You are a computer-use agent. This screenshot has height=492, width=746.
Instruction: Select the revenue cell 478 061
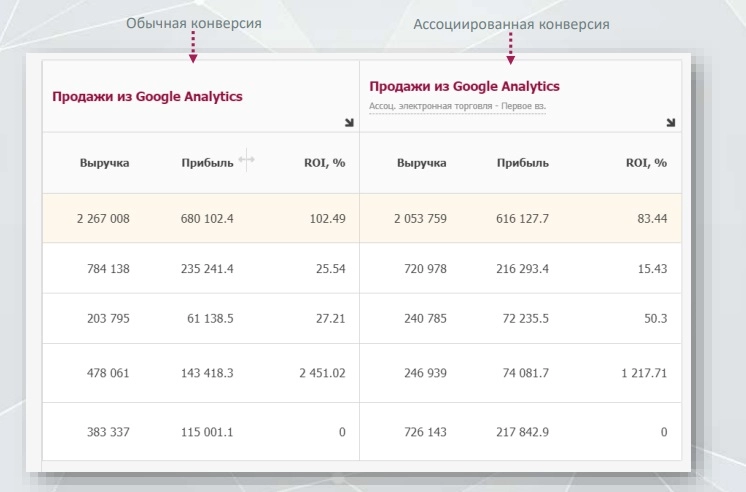click(x=108, y=373)
